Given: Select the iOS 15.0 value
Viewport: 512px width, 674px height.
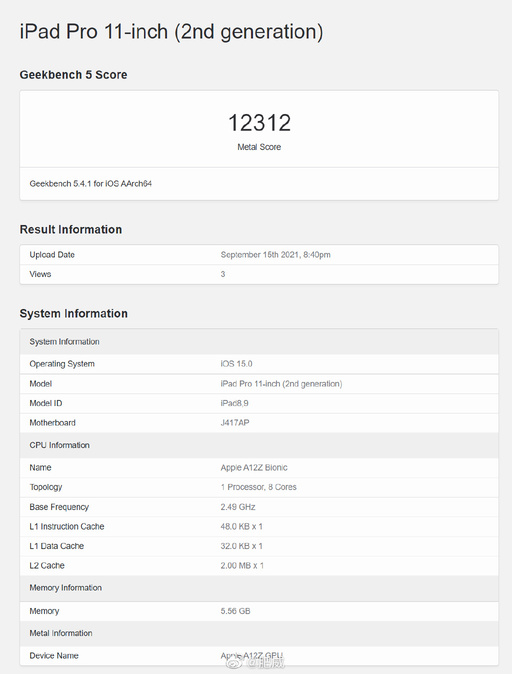Looking at the screenshot, I should (236, 364).
